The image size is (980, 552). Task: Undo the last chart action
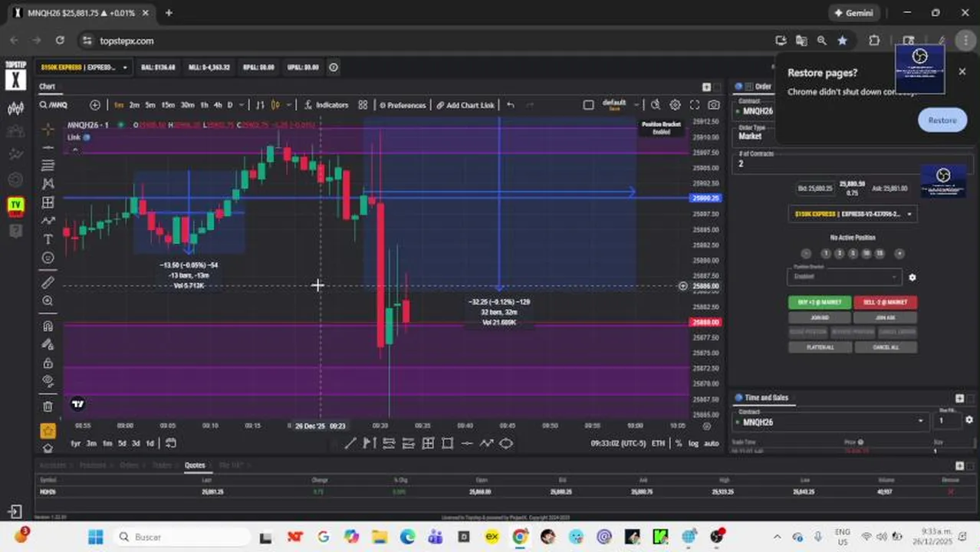tap(511, 105)
